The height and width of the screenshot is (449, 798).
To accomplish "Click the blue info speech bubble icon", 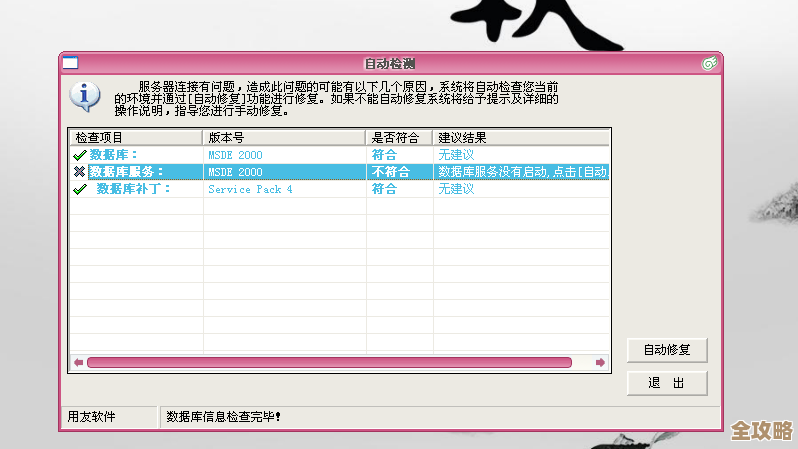I will click(85, 96).
